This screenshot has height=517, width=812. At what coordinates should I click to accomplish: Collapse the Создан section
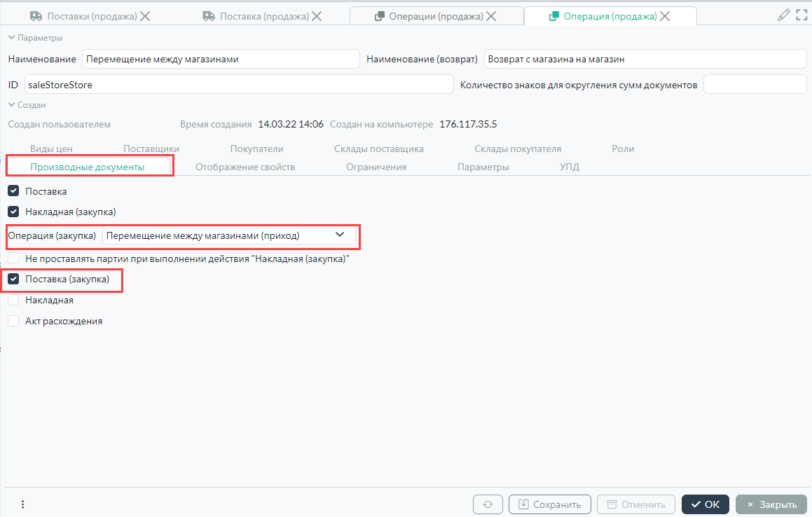[11, 105]
